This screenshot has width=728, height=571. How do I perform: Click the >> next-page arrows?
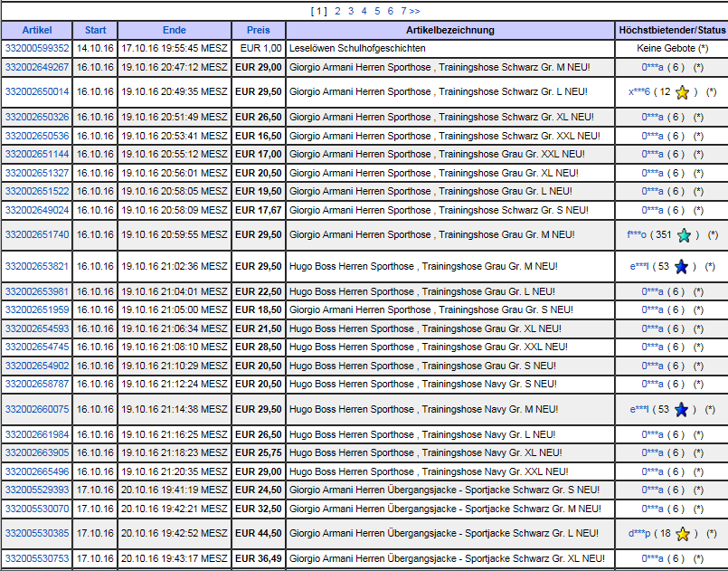point(414,11)
